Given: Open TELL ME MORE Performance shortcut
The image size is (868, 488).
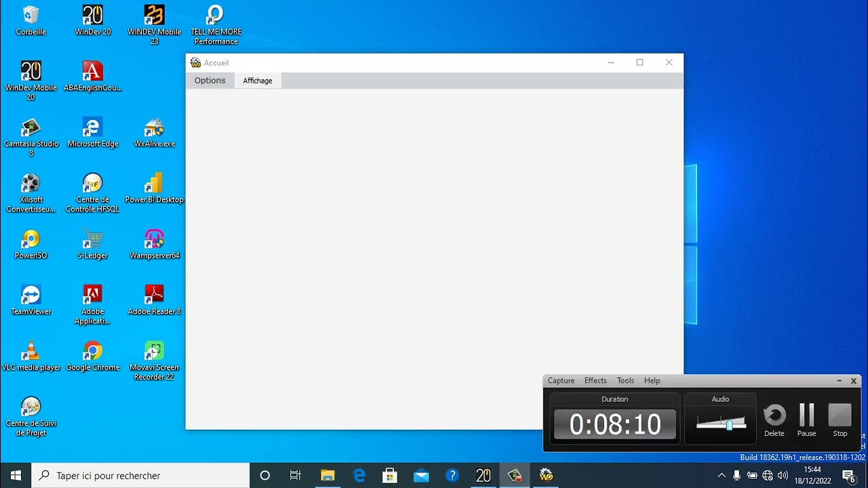Looking at the screenshot, I should point(216,25).
